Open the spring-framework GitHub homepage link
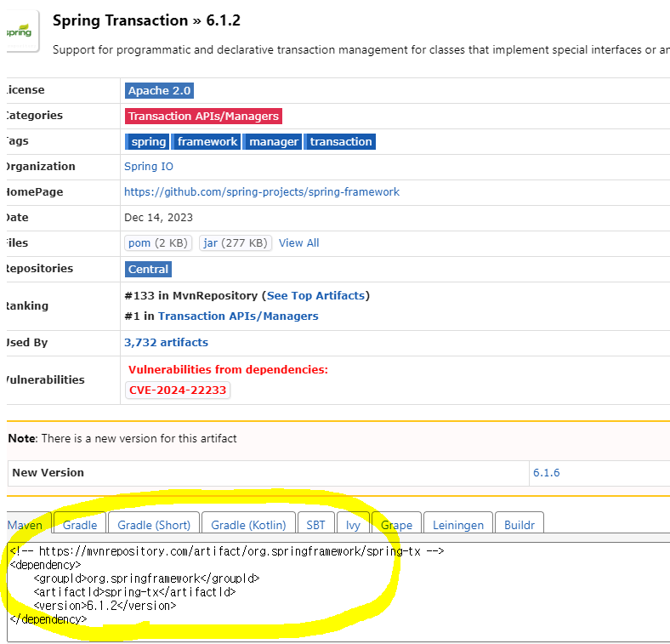670x644 pixels. [x=262, y=192]
